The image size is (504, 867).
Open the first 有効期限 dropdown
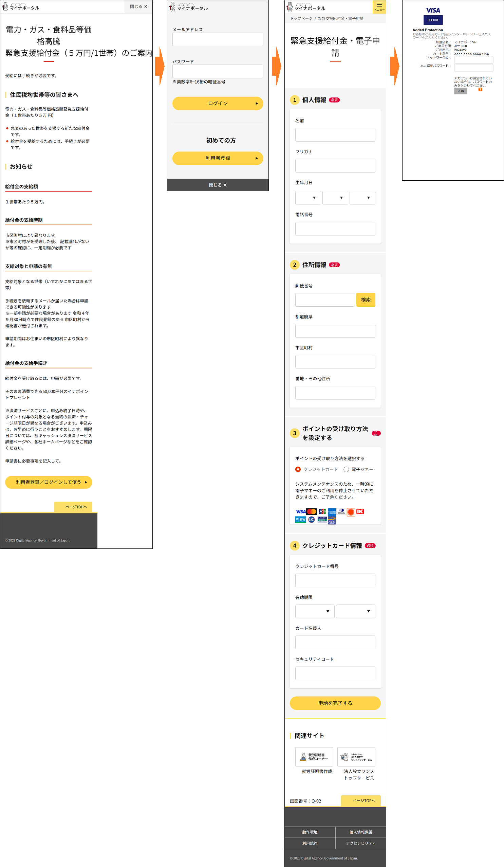point(314,611)
